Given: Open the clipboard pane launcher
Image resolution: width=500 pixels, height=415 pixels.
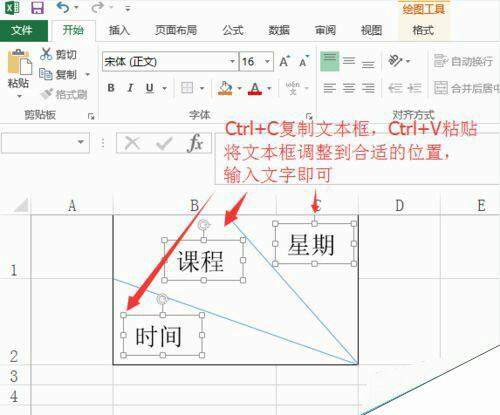Looking at the screenshot, I should click(91, 116).
